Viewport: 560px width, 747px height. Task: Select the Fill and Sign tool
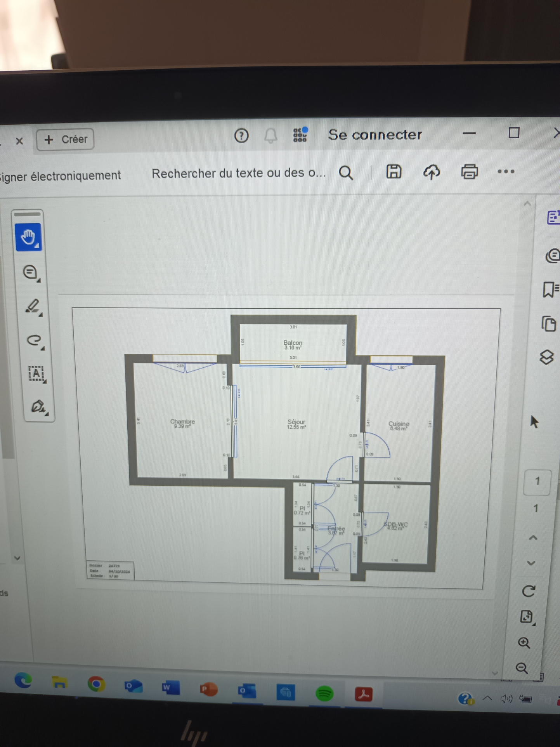[39, 407]
